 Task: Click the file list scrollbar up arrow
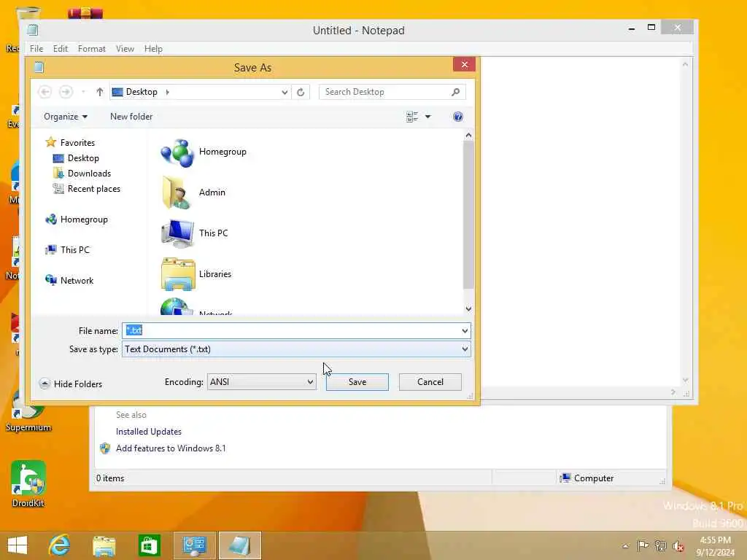click(468, 136)
